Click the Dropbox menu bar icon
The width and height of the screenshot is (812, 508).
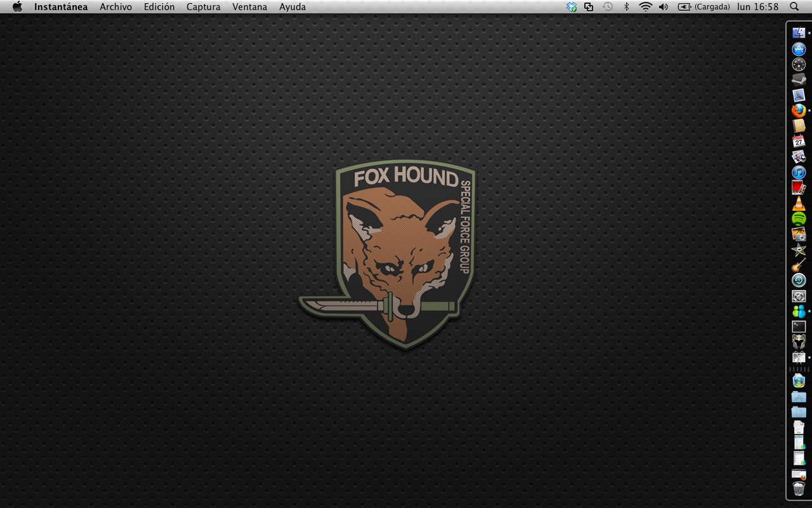click(x=572, y=7)
